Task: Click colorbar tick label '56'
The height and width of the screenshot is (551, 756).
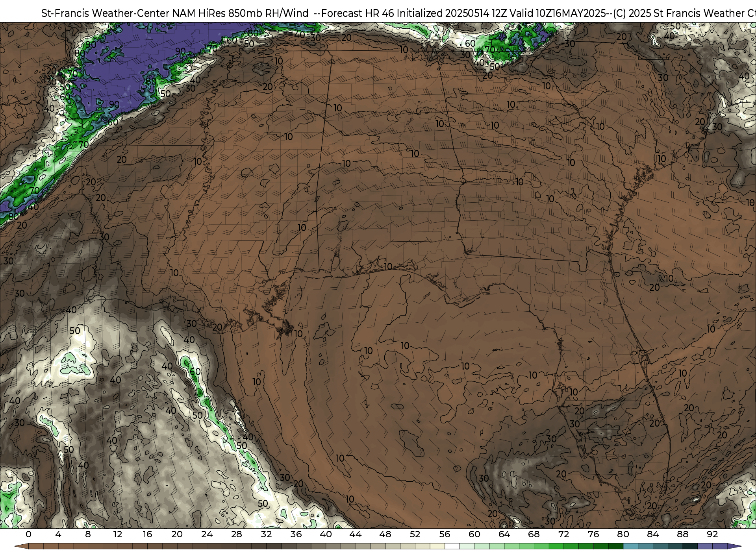Action: [x=445, y=534]
